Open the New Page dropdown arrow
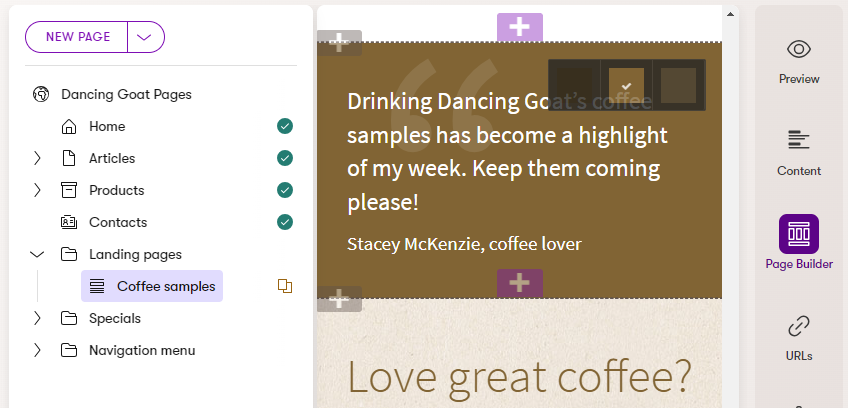The width and height of the screenshot is (848, 408). pos(146,37)
